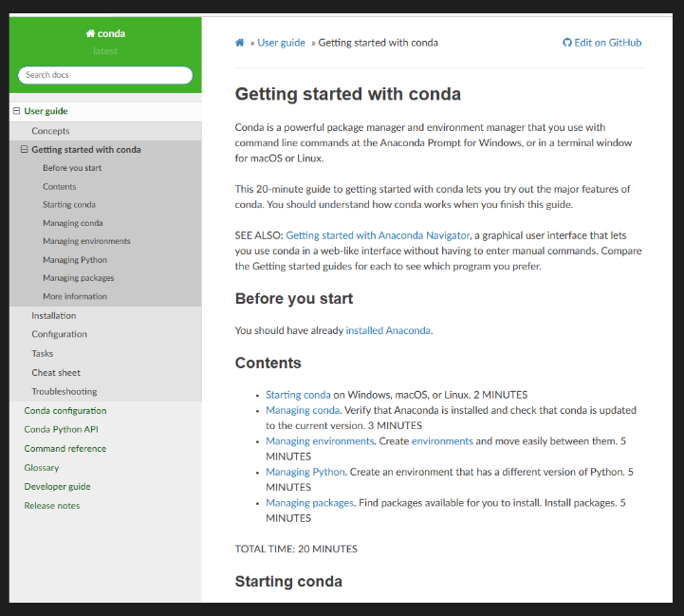Open Command reference section
The width and height of the screenshot is (684, 616).
(x=65, y=448)
